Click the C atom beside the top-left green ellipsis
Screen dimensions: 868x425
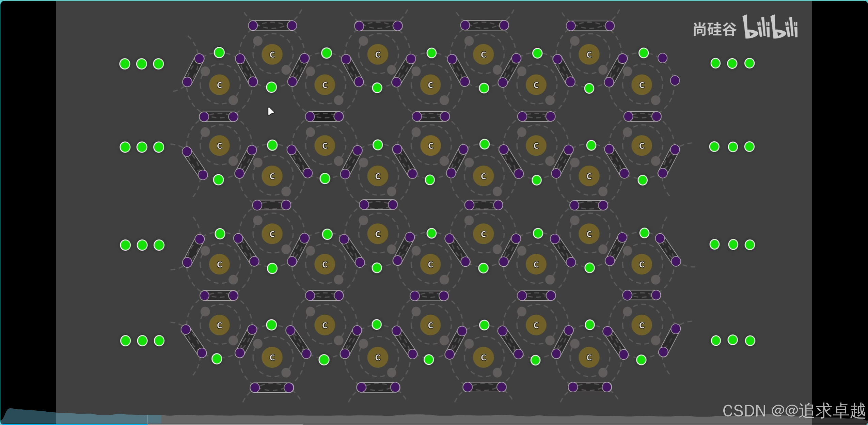(219, 85)
